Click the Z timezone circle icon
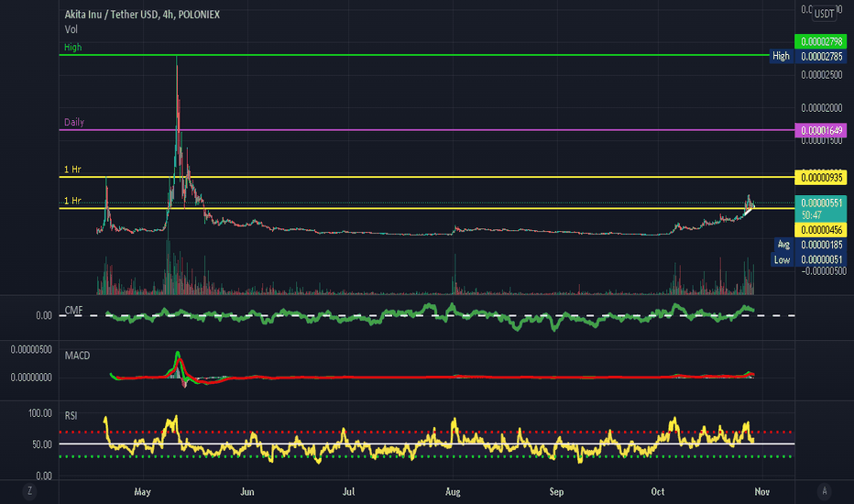Image resolution: width=854 pixels, height=504 pixels. click(x=29, y=491)
